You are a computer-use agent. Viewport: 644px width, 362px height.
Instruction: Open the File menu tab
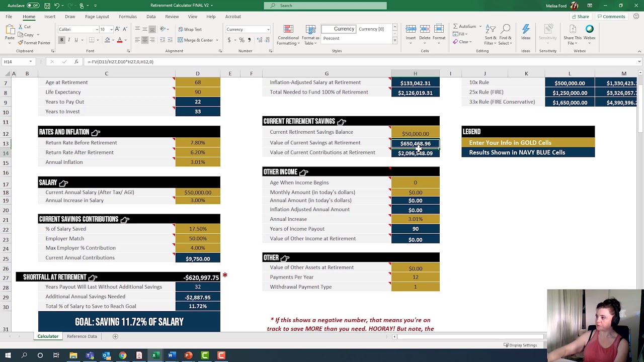(9, 17)
